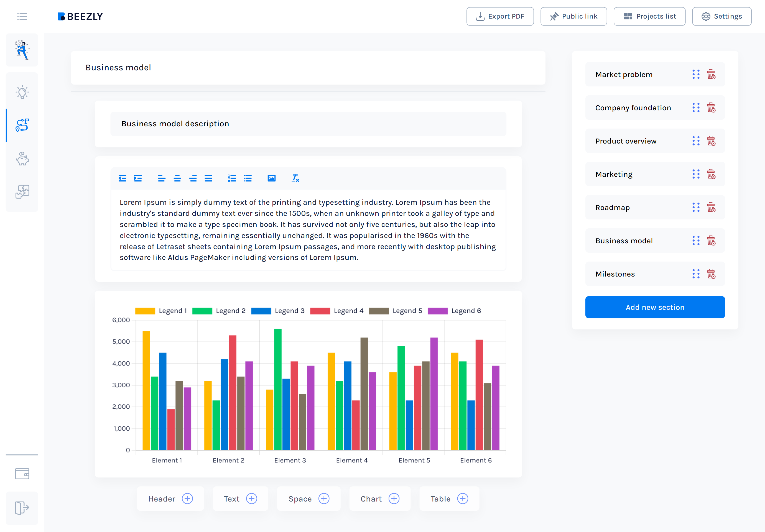Insert a bulleted list
Viewport: 765px width, 532px height.
(x=248, y=178)
